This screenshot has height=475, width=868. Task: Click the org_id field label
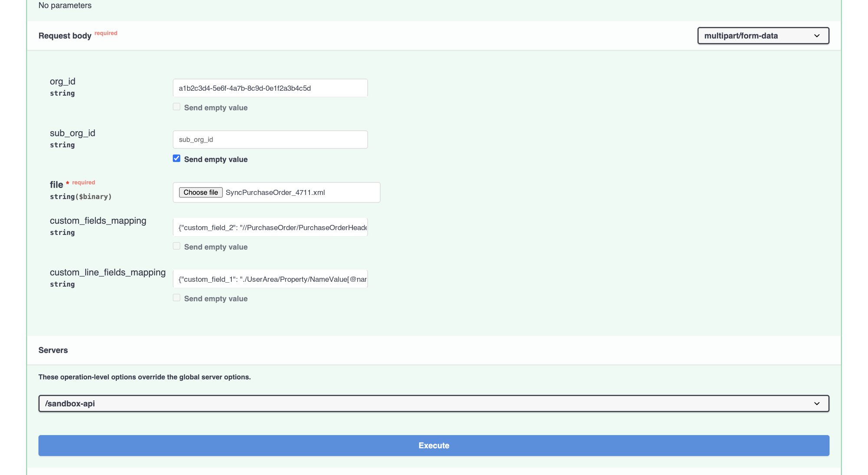(x=62, y=82)
